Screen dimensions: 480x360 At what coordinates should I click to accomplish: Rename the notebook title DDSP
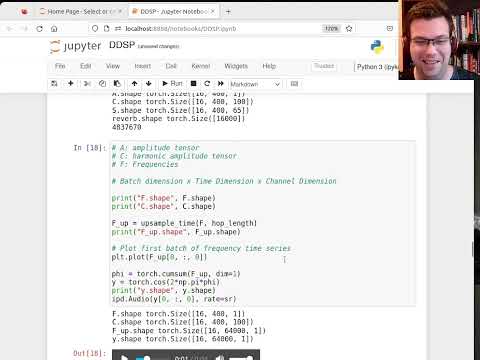(x=122, y=45)
